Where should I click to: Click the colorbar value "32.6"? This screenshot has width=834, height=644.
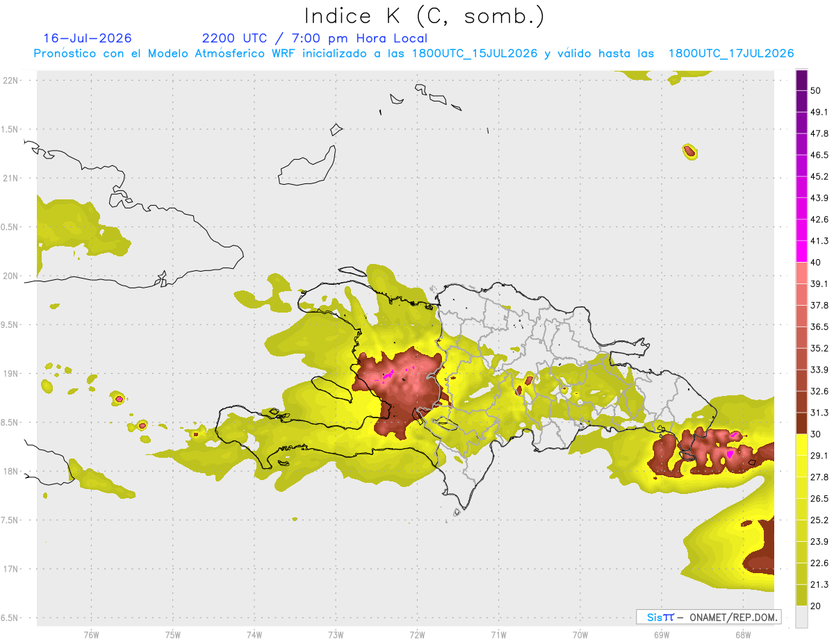point(819,391)
